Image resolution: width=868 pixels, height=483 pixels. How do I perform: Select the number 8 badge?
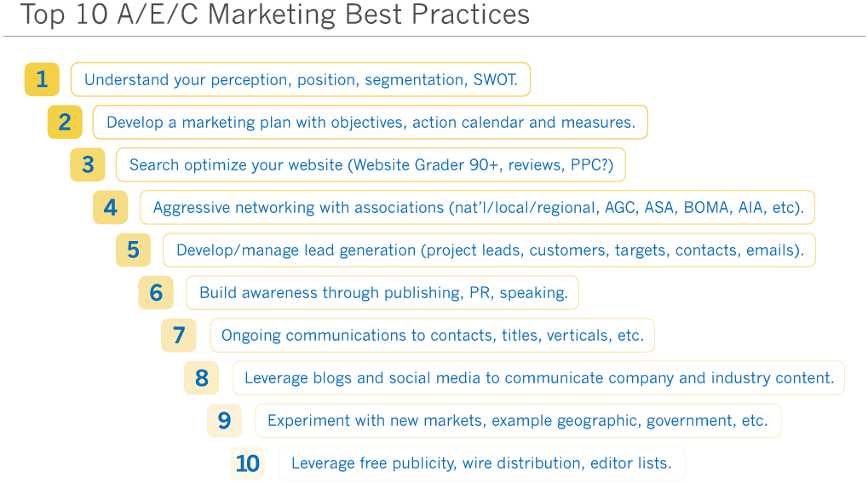(x=202, y=377)
